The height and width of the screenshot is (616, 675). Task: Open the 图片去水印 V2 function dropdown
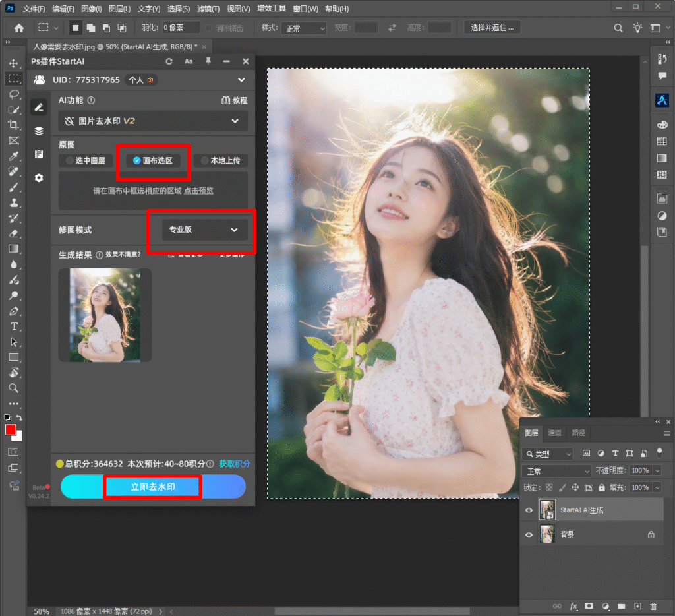[x=153, y=121]
